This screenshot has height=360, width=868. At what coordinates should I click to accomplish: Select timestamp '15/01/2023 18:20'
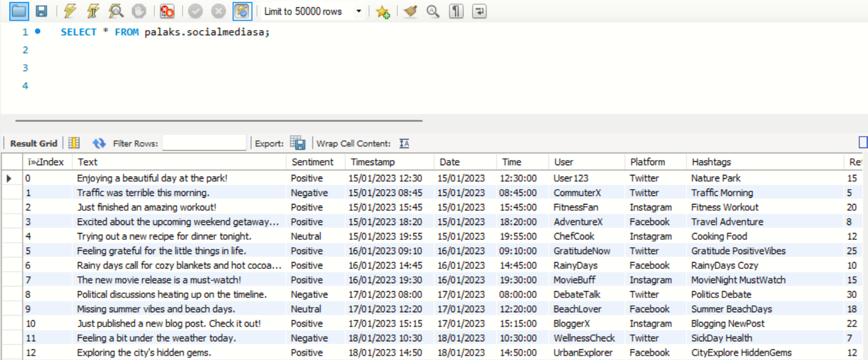390,222
